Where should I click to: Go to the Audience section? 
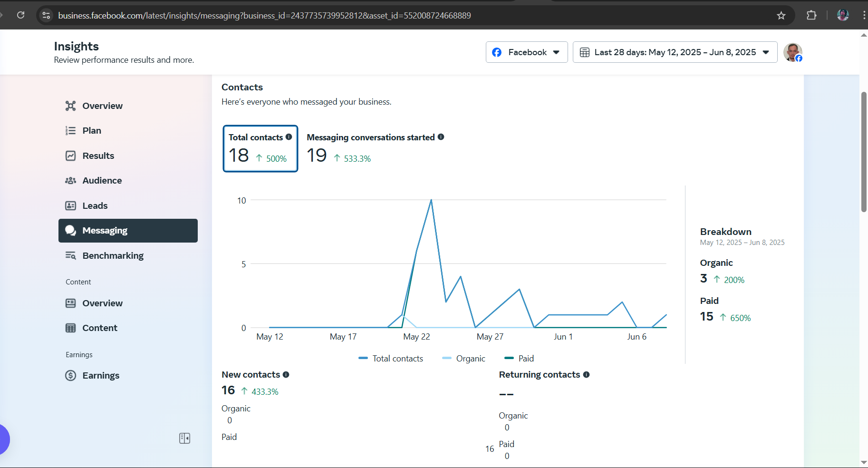(102, 181)
